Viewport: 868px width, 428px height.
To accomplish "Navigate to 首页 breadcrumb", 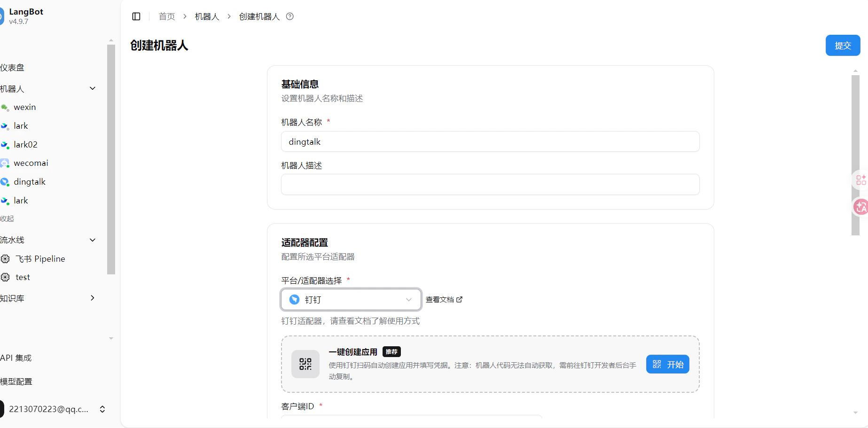I will click(167, 16).
